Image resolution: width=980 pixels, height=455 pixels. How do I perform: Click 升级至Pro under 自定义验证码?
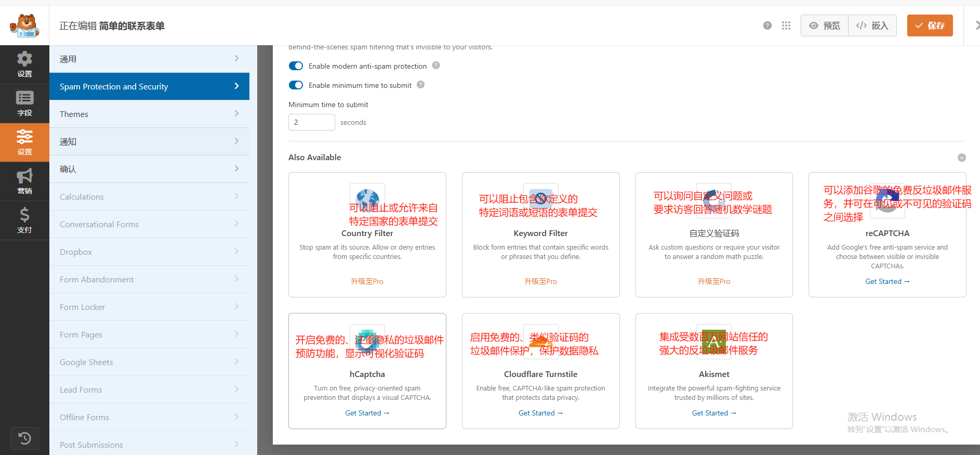click(714, 281)
